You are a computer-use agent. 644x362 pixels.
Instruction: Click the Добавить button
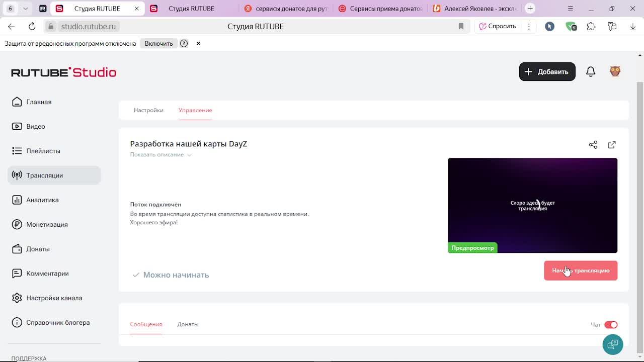click(547, 71)
